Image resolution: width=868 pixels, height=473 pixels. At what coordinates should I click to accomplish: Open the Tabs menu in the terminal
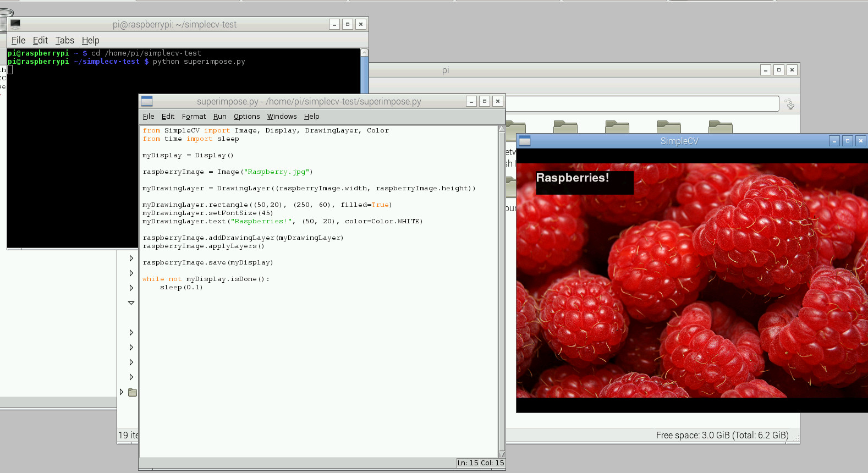coord(65,40)
